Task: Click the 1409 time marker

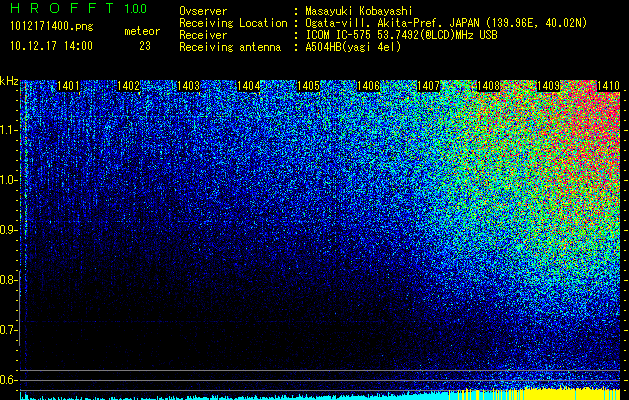Action: 548,86
